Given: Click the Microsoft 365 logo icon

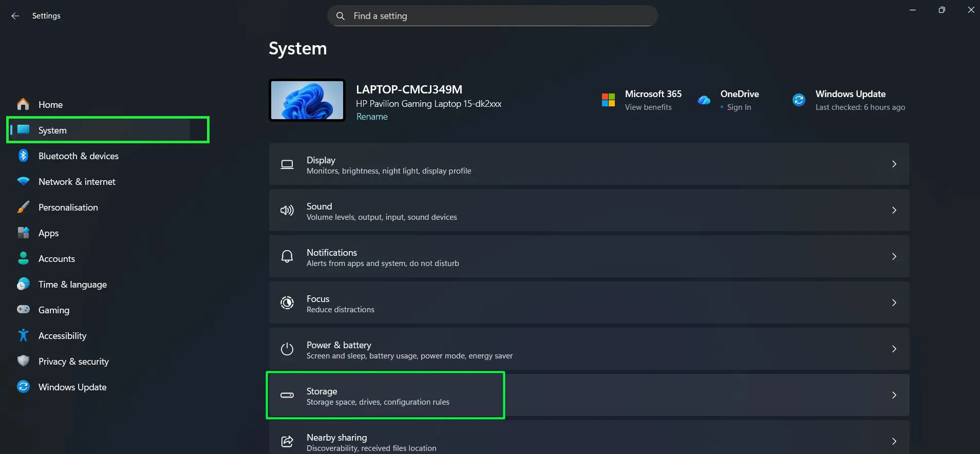Looking at the screenshot, I should [x=608, y=100].
